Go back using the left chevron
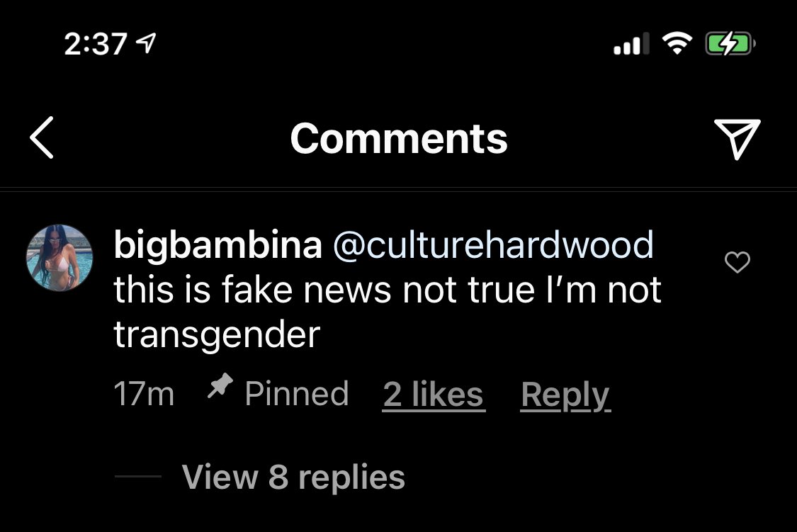This screenshot has width=797, height=532. point(41,137)
